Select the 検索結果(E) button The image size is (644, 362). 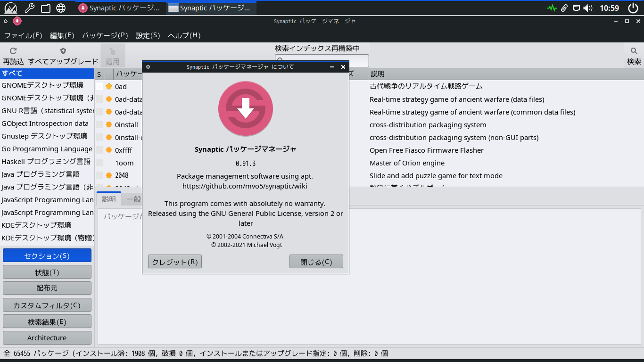47,321
